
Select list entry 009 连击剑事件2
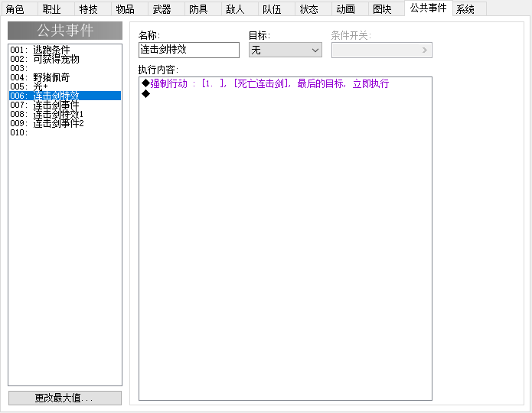coord(65,123)
